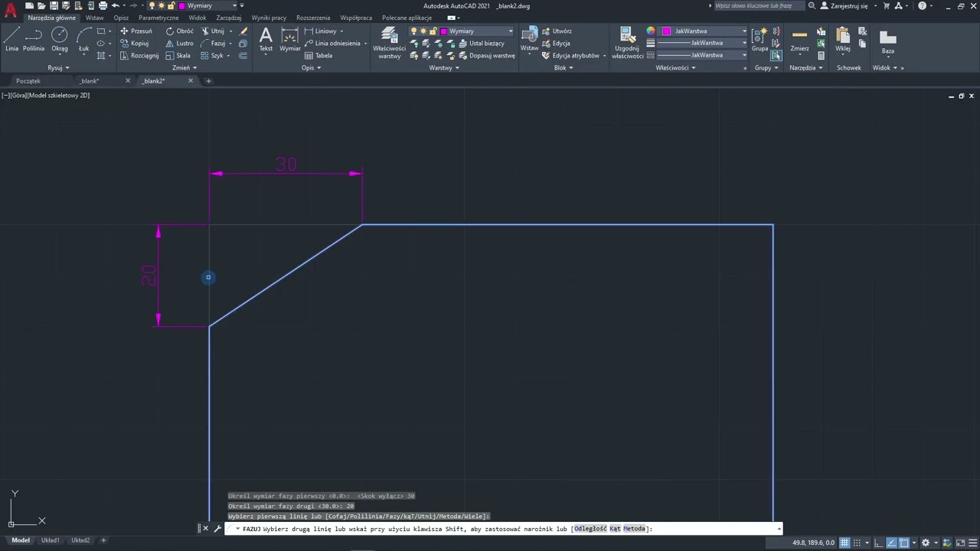Click the Skala scale tool

click(x=178, y=56)
